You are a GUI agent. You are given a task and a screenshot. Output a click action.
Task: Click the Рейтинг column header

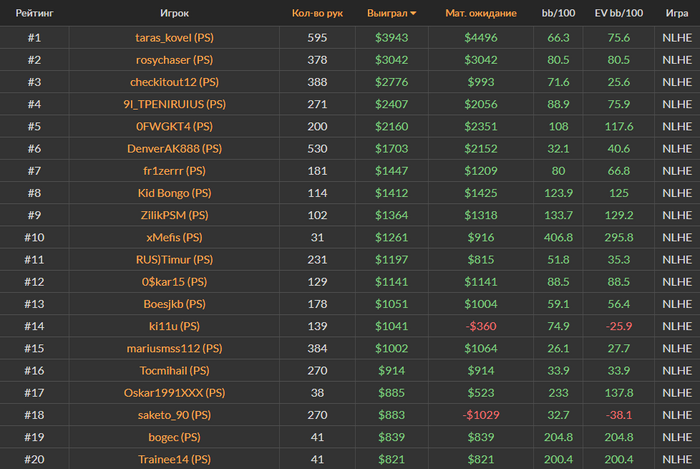tap(34, 14)
